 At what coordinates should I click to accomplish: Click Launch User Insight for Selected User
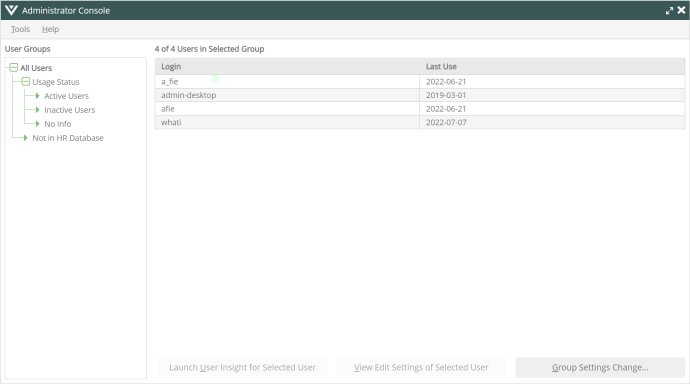coord(242,367)
